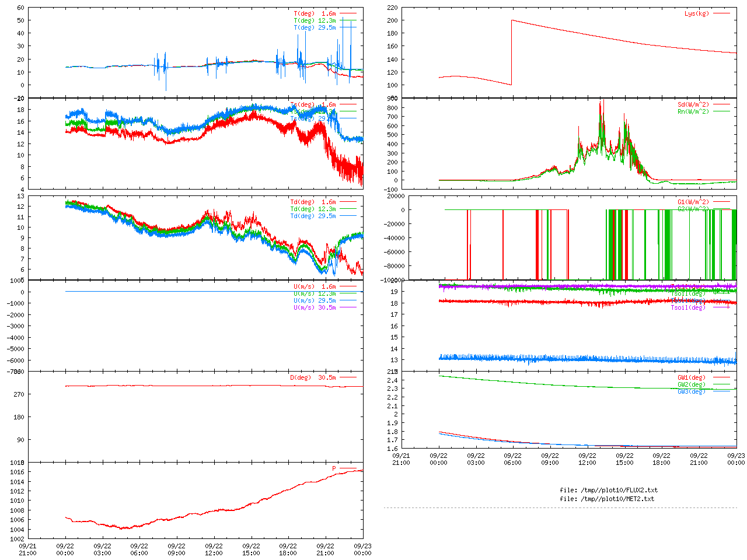Pick the blue 'GW3(deg)' legend label
This screenshot has width=747, height=560.
(x=692, y=391)
